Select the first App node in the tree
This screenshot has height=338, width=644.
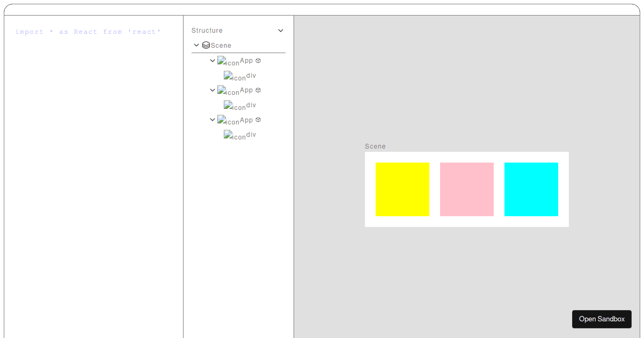246,60
